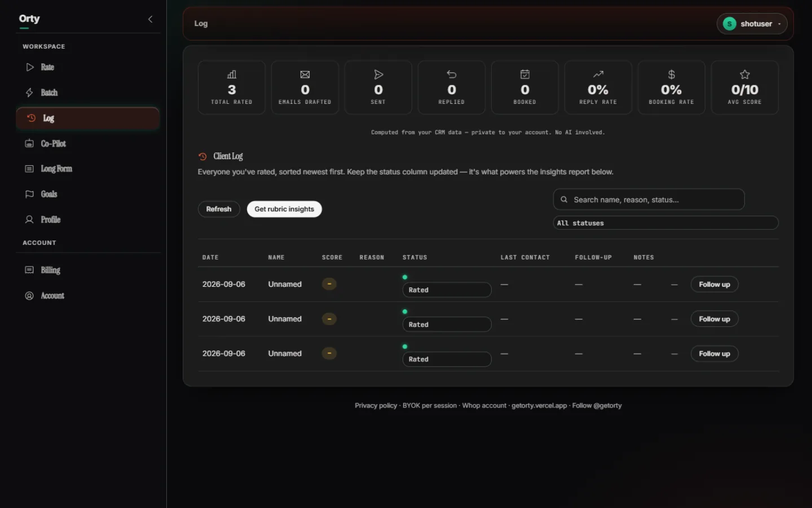This screenshot has height=508, width=812.
Task: Open the Rated status dropdown in the first row
Action: point(447,290)
